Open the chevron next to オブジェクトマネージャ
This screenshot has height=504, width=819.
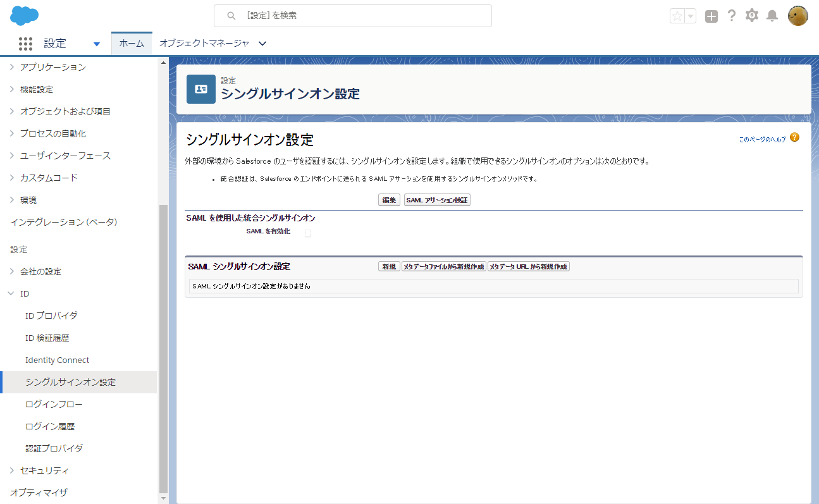pos(263,44)
